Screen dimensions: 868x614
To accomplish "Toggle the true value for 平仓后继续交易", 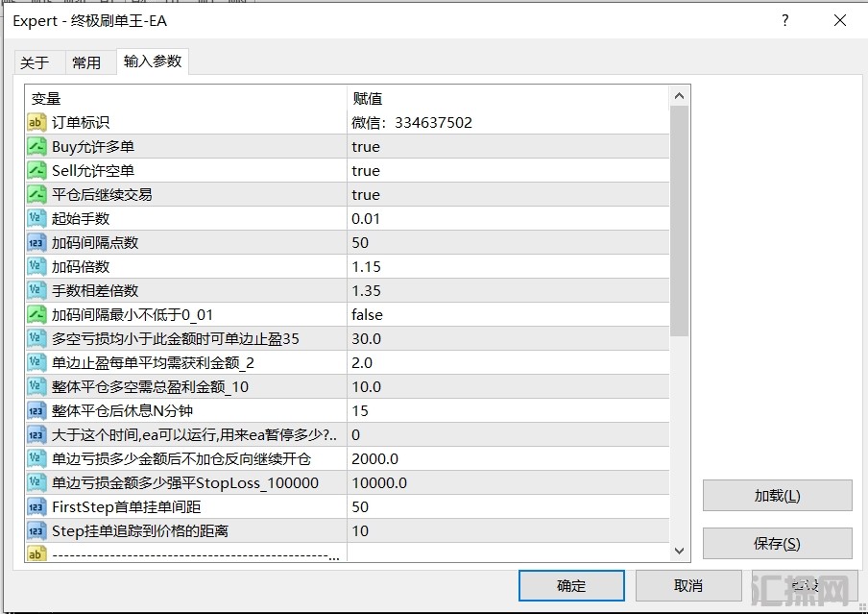I will [508, 194].
